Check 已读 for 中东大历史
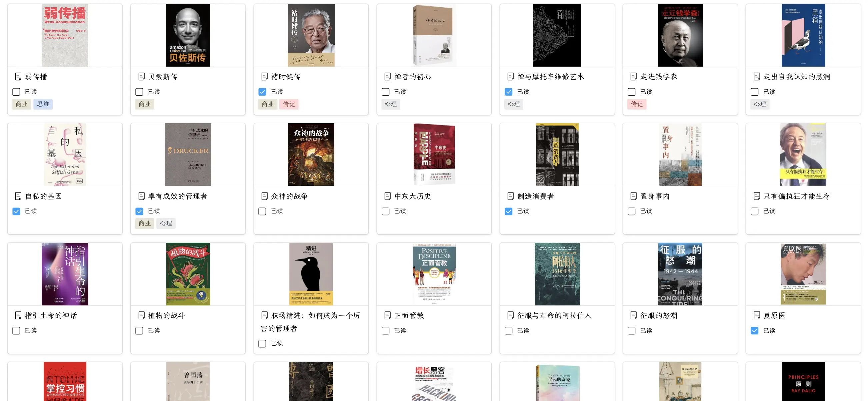 pos(385,211)
